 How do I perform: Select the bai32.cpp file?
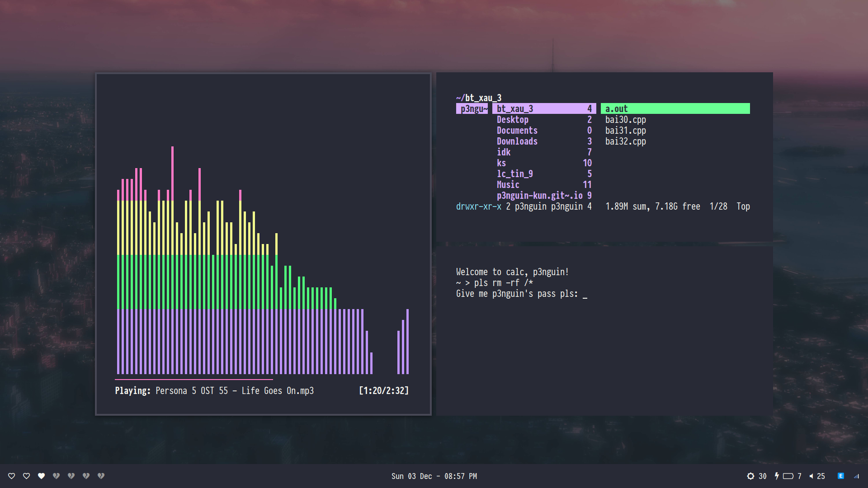coord(626,141)
